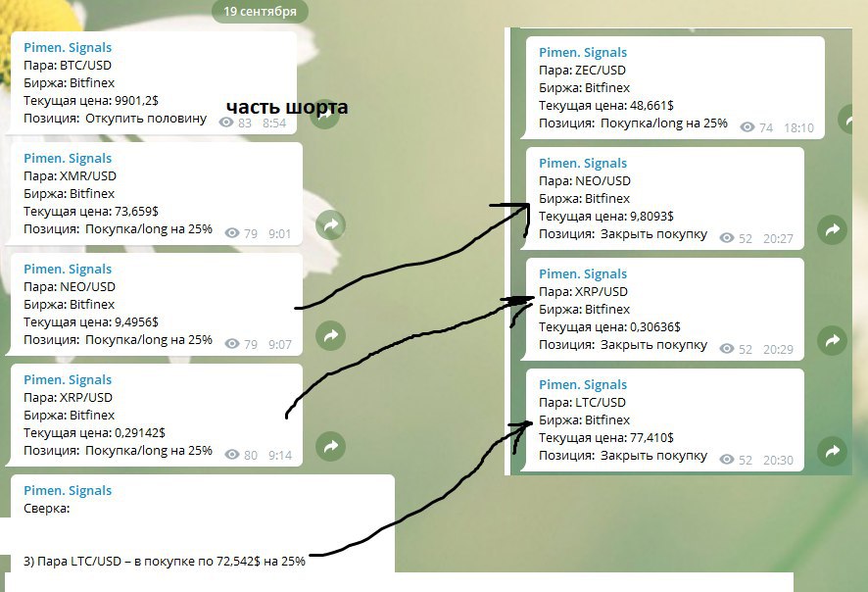Open Pimen. Signals name on the LTC/USD message
Image resolution: width=868 pixels, height=592 pixels.
click(x=583, y=385)
